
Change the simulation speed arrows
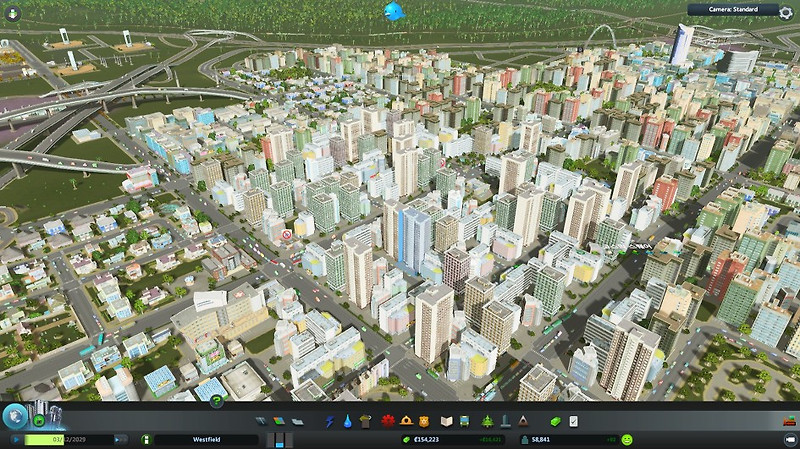pos(120,439)
